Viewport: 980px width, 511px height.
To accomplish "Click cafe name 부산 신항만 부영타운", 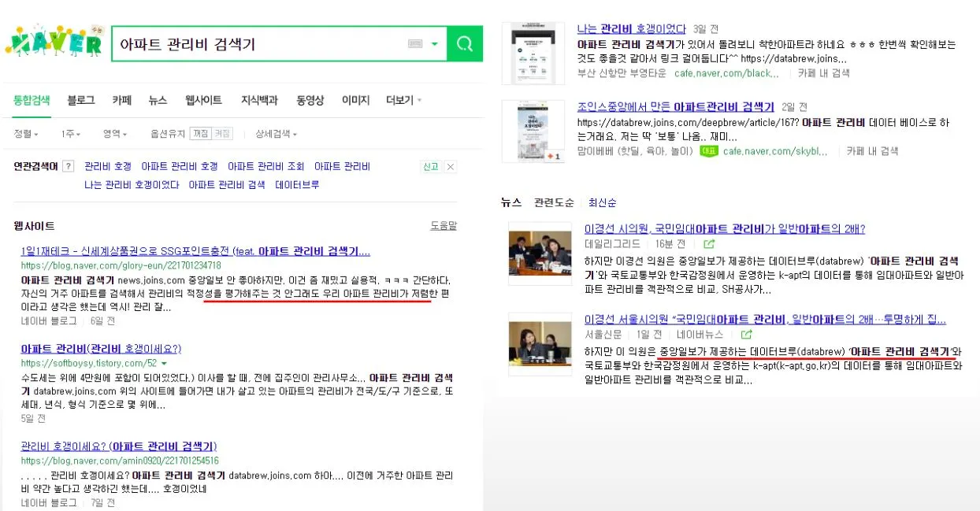I will [x=622, y=73].
